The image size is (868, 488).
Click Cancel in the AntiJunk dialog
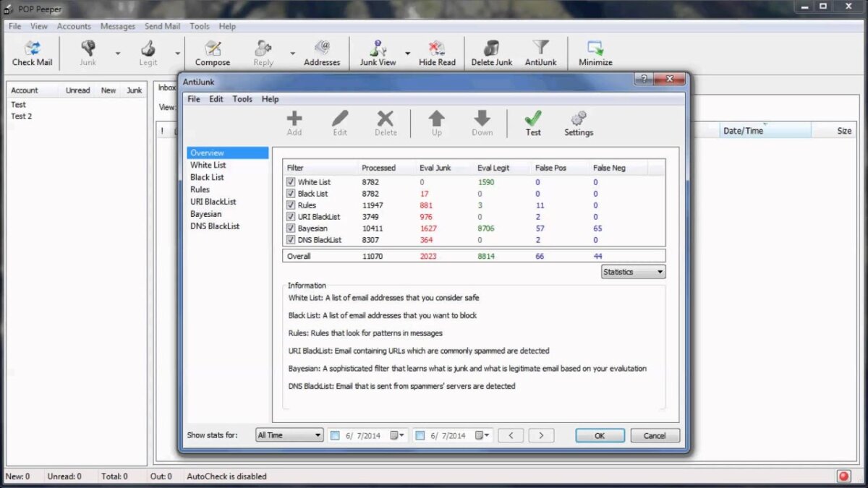coord(655,435)
